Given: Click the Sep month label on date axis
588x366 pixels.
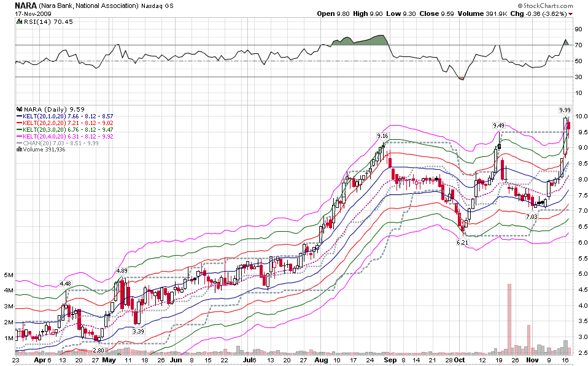Looking at the screenshot, I should click(390, 360).
